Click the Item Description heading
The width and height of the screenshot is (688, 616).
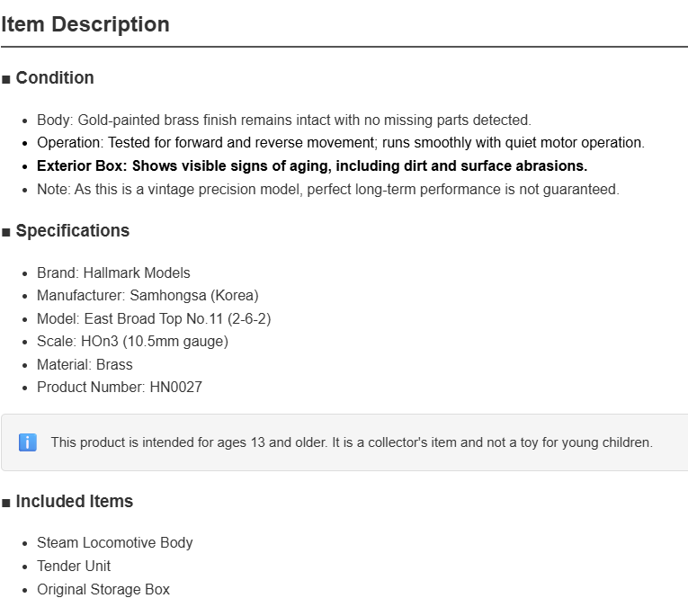[x=85, y=24]
